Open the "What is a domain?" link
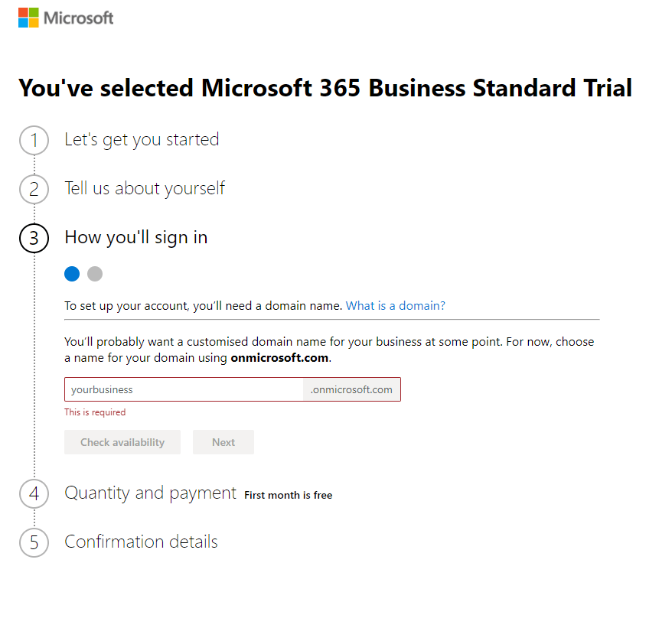 395,305
